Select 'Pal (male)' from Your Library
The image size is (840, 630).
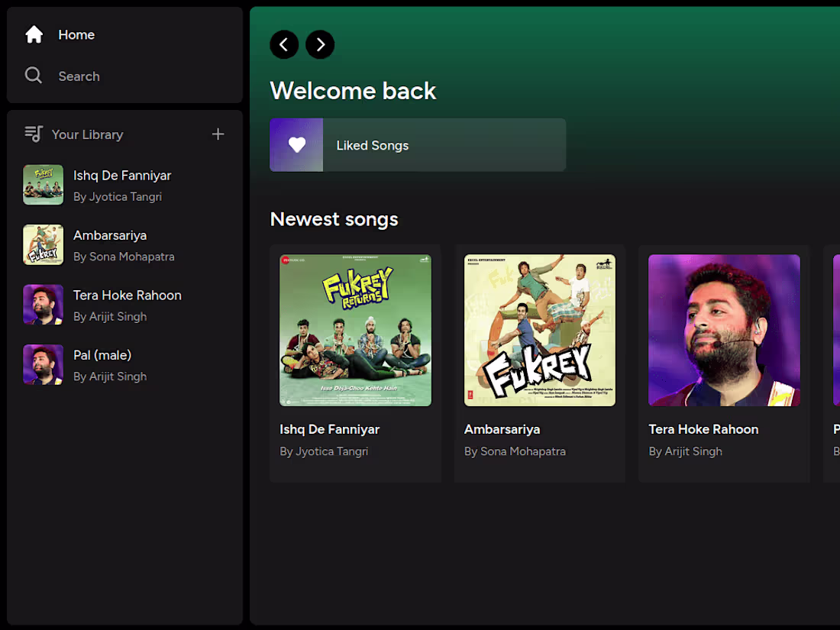[102, 355]
